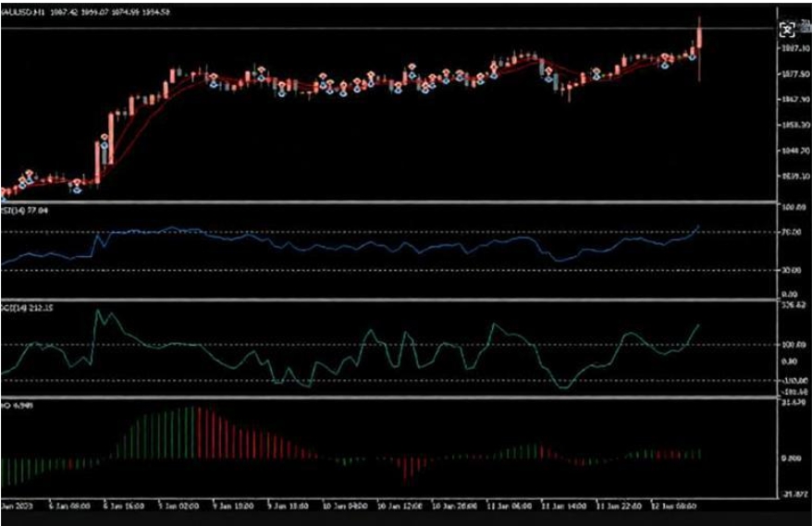Click separator between price chart and RSI pane

[388, 202]
